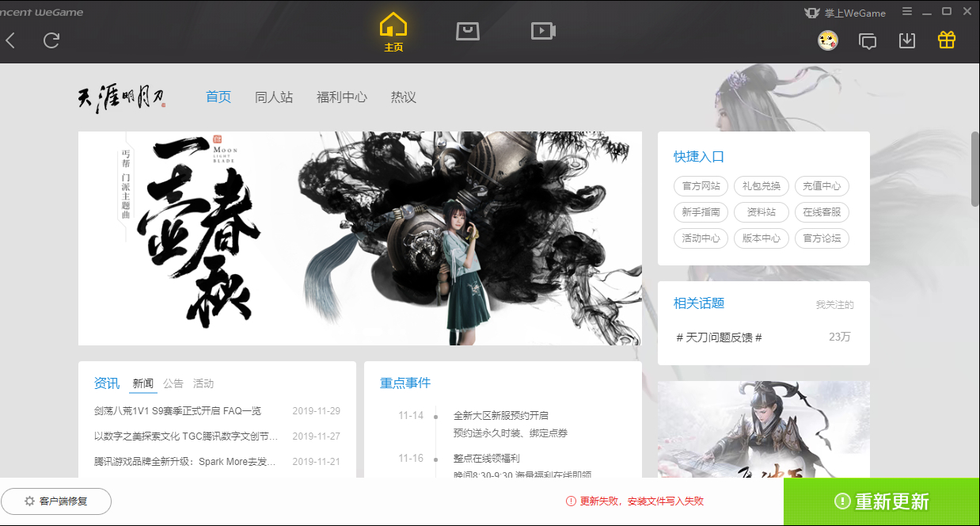Refresh the page with reload icon
980x526 pixels.
click(51, 40)
